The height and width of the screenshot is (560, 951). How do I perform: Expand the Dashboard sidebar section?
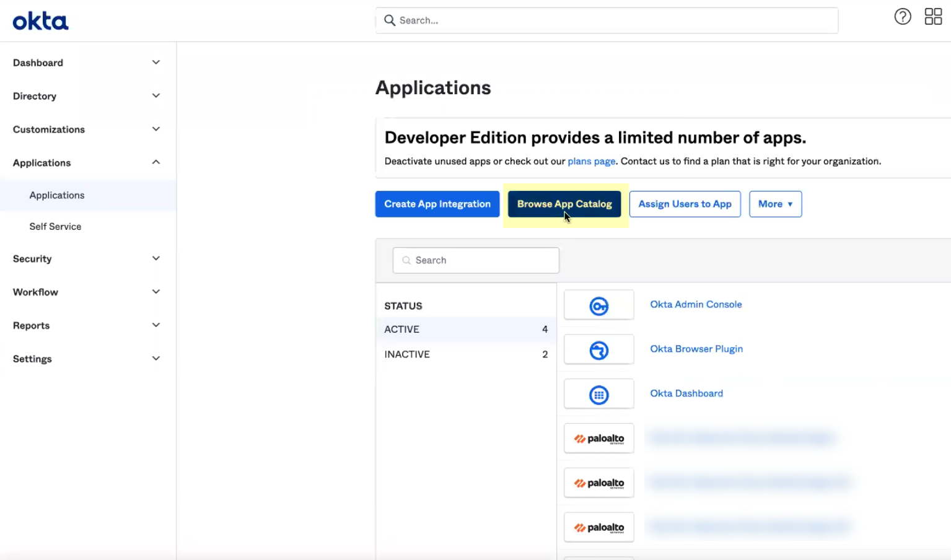pyautogui.click(x=86, y=63)
